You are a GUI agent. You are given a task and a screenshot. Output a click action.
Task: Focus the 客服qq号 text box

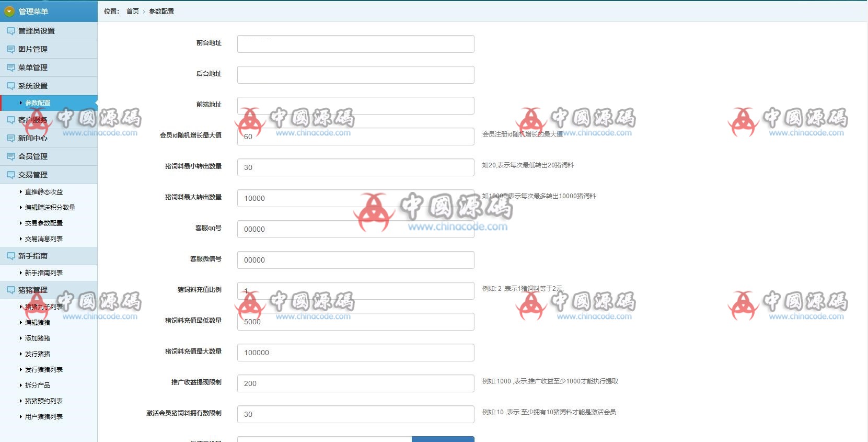(355, 229)
